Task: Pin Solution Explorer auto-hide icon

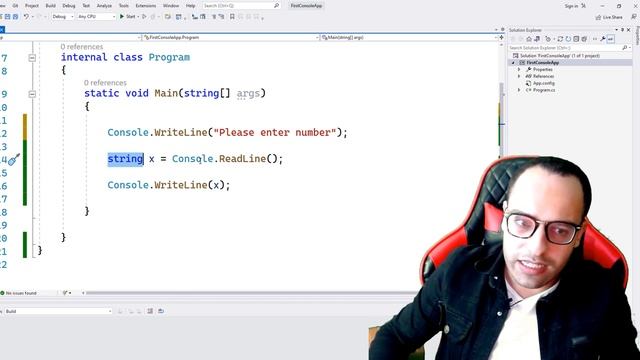Action: tap(622, 30)
